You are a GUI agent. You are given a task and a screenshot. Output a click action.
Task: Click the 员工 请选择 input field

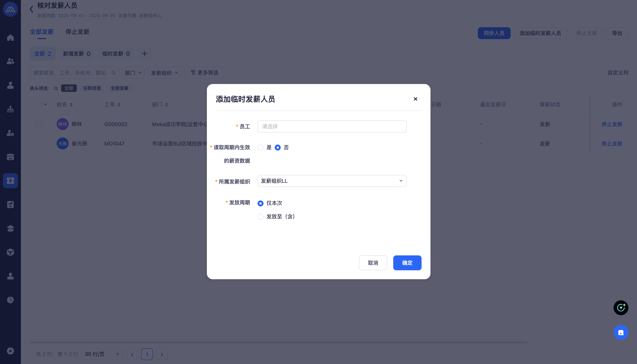(x=332, y=126)
